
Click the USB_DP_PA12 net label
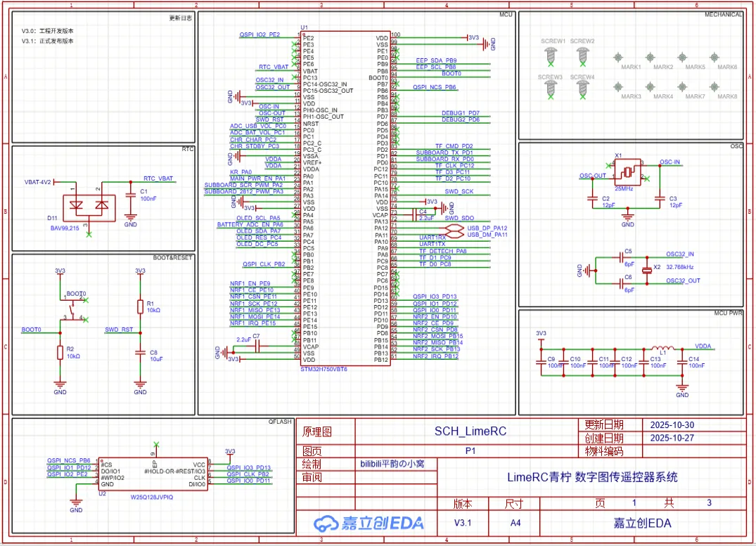487,228
